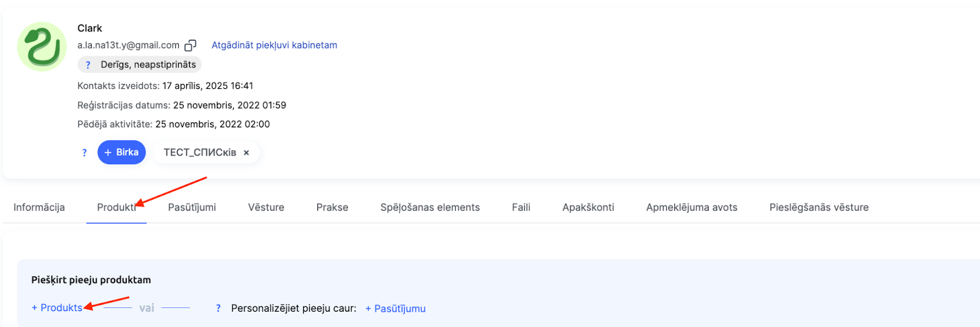The width and height of the screenshot is (980, 327).
Task: Click question mark icon beside email status
Action: point(88,65)
